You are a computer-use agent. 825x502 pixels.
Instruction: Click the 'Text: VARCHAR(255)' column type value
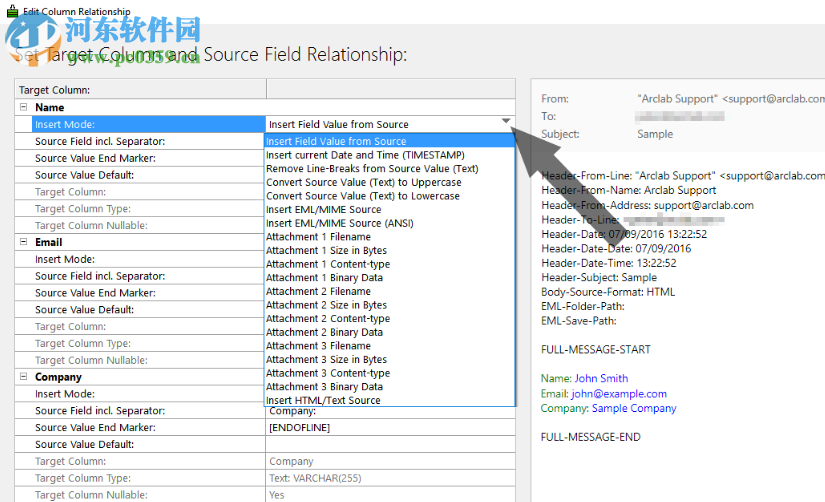(315, 478)
